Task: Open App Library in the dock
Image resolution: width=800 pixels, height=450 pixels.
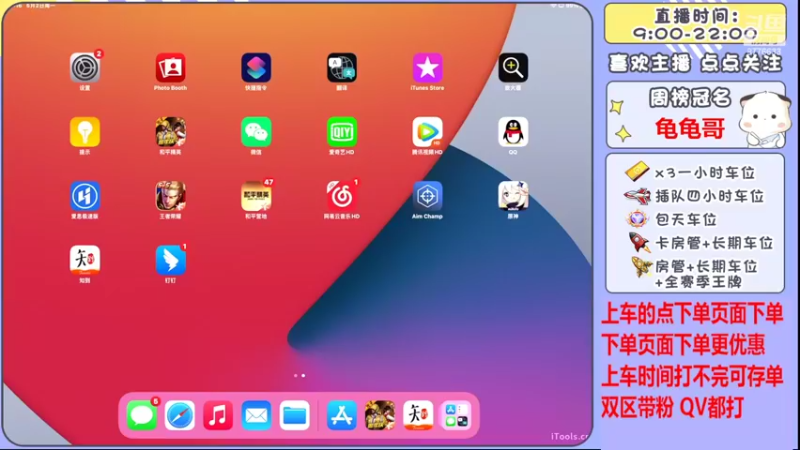Action: (x=456, y=415)
